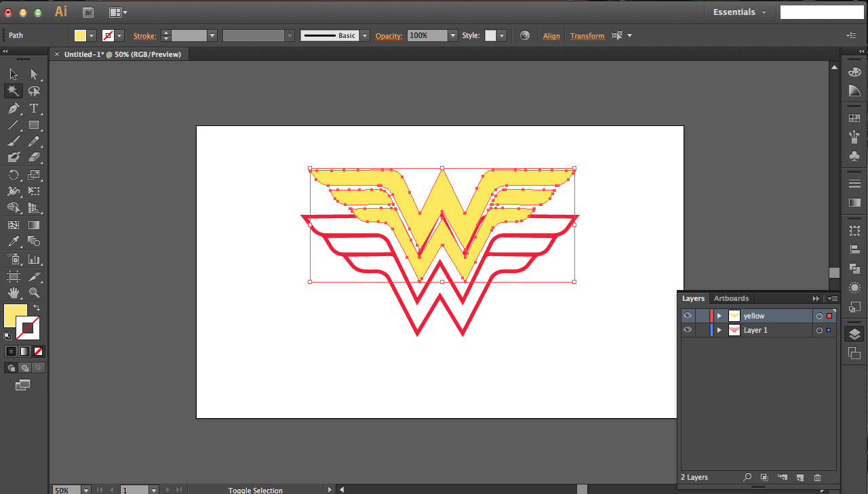
Task: Select the Untitled-1 document tab
Action: pyautogui.click(x=123, y=54)
